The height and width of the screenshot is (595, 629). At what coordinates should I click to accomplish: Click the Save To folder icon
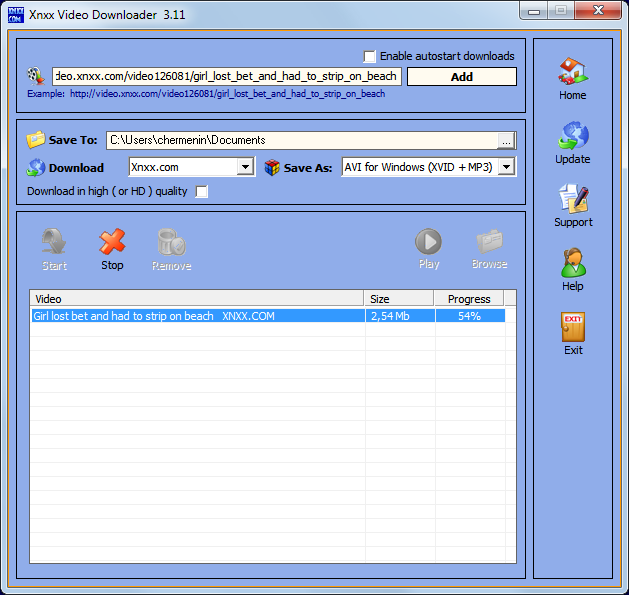coord(36,140)
